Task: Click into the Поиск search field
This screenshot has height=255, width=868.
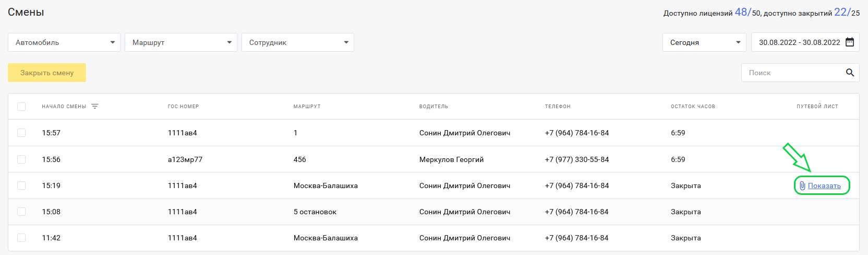Action: tap(793, 73)
